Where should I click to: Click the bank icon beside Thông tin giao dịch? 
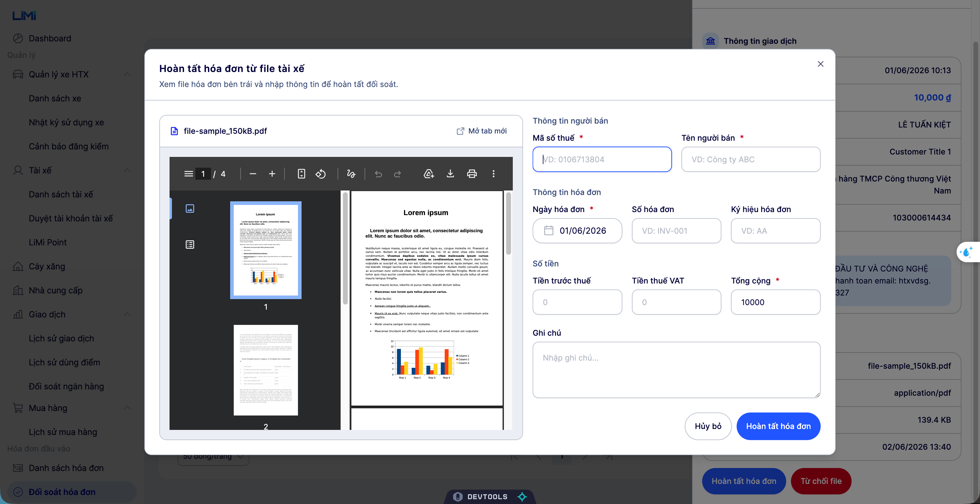click(710, 41)
